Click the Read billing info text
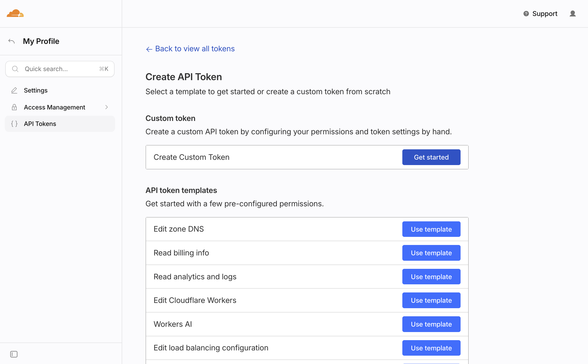This screenshot has width=588, height=364. 181,253
